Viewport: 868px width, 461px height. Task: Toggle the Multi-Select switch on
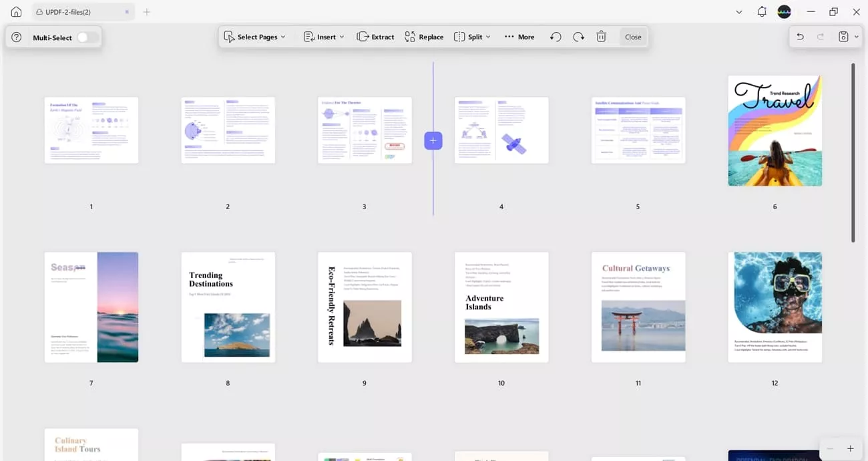(x=87, y=37)
